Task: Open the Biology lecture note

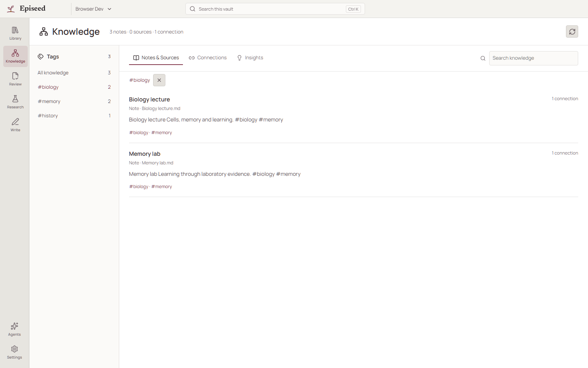Action: (x=149, y=99)
